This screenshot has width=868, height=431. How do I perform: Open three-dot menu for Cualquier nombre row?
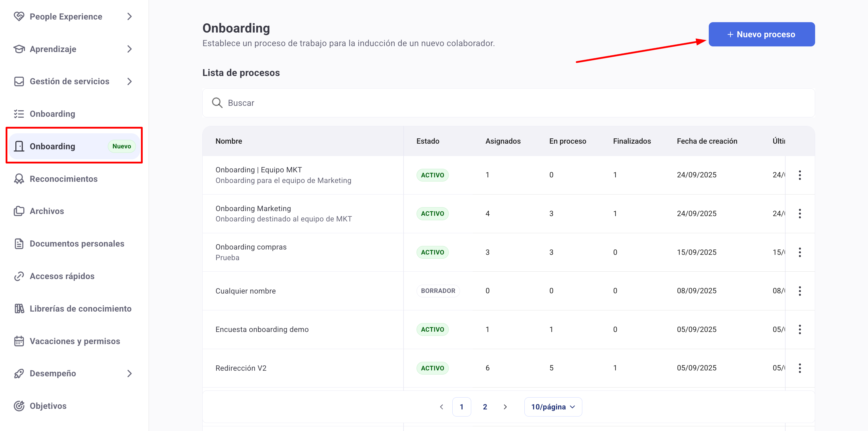coord(799,291)
